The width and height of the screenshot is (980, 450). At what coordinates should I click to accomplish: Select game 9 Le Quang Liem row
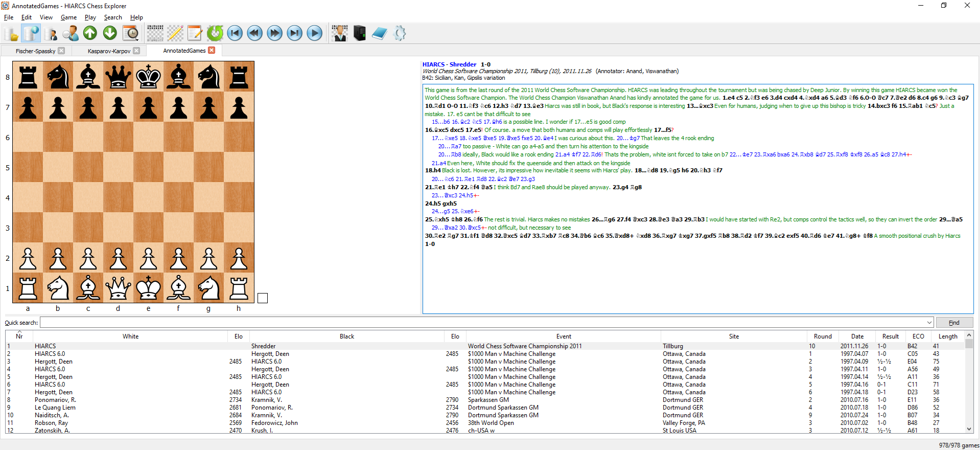pos(485,408)
